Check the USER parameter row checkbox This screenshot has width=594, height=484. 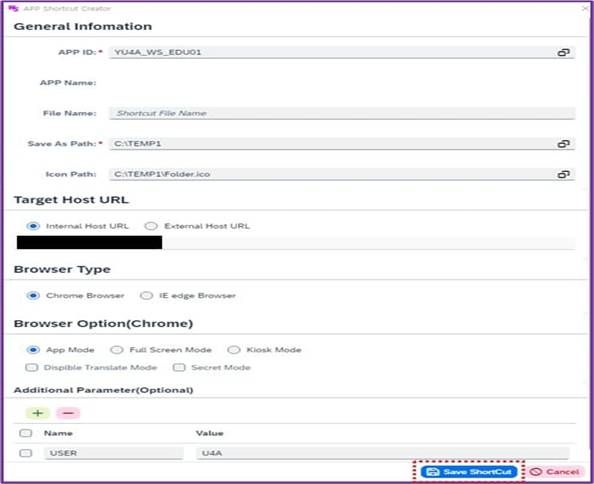[x=25, y=453]
